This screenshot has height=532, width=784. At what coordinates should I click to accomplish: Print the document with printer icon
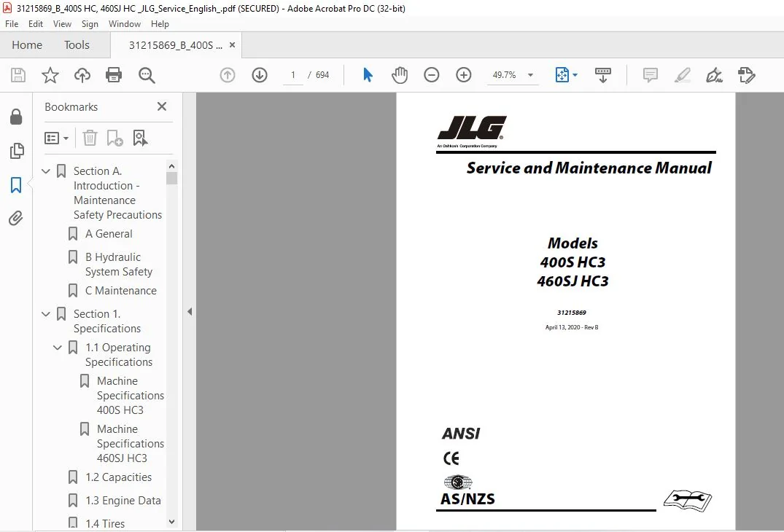click(114, 75)
